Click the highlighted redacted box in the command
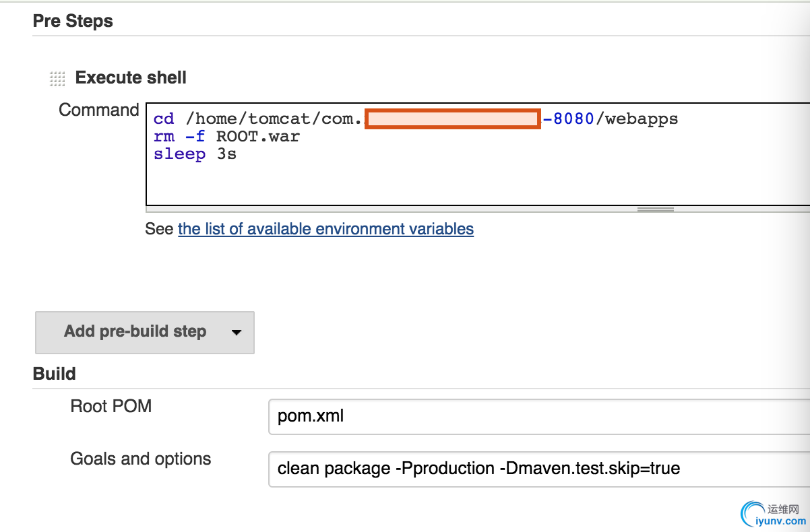Screen dimensions: 810x532 (x=453, y=119)
